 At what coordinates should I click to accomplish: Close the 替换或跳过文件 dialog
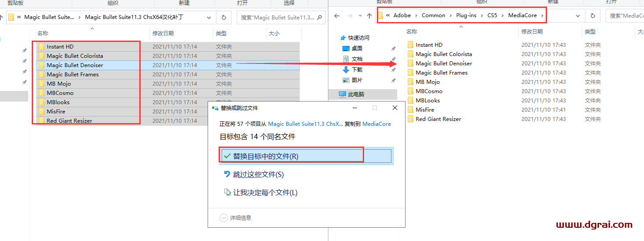(x=395, y=108)
